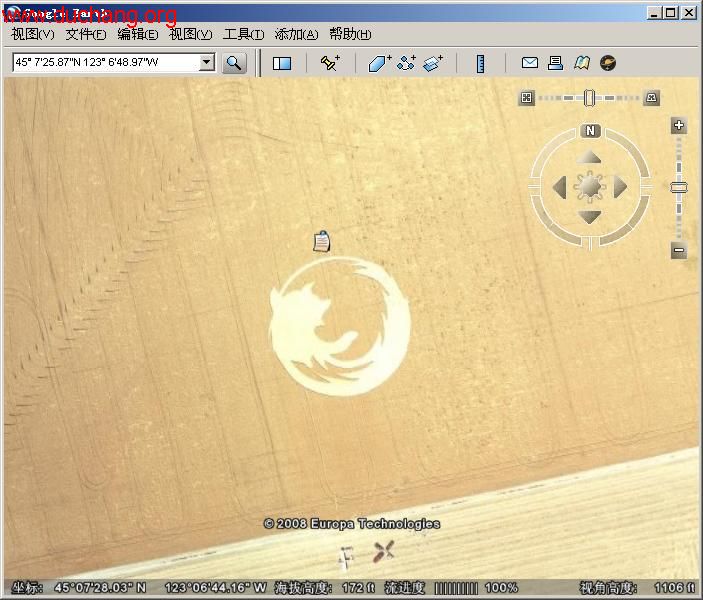Image resolution: width=703 pixels, height=600 pixels.
Task: Click the 视角高度 1106 ft status text
Action: click(x=637, y=587)
